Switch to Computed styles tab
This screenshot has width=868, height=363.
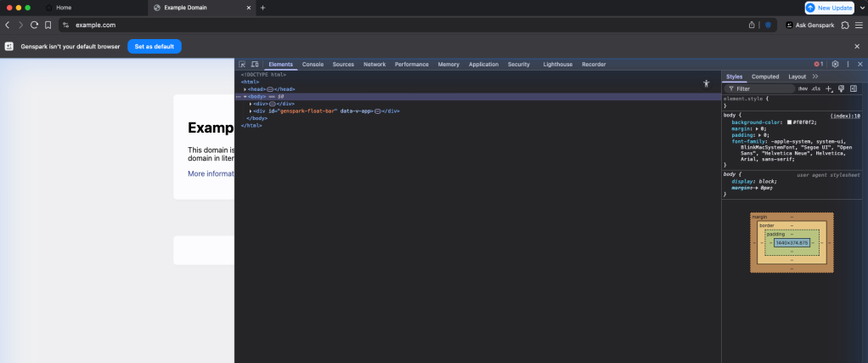click(x=765, y=77)
